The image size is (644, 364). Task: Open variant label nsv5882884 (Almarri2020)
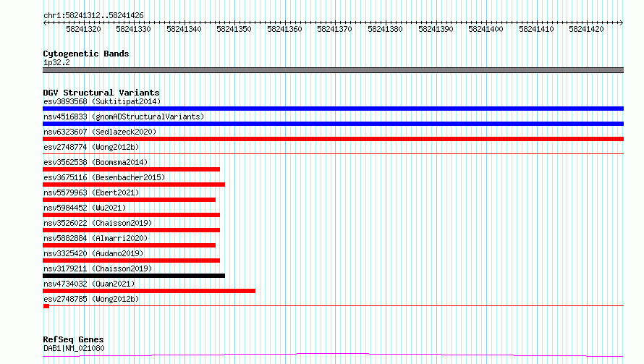point(96,238)
